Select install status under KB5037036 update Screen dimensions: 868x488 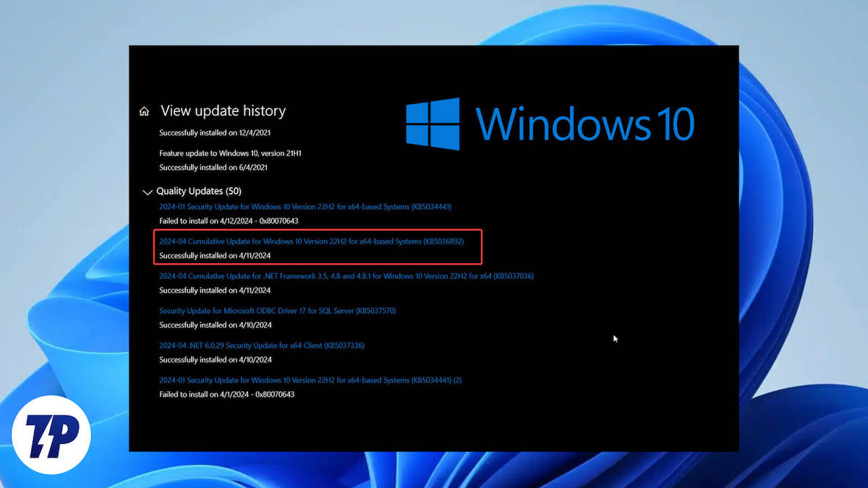(x=216, y=290)
